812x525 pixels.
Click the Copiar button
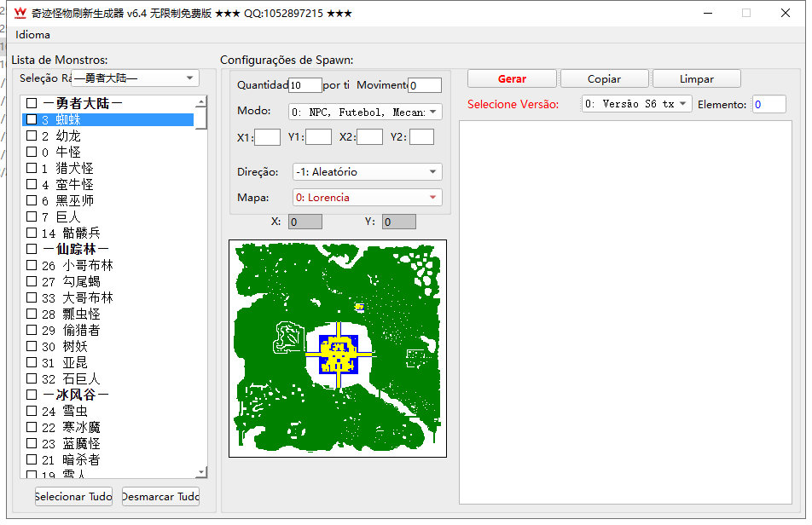pyautogui.click(x=604, y=78)
